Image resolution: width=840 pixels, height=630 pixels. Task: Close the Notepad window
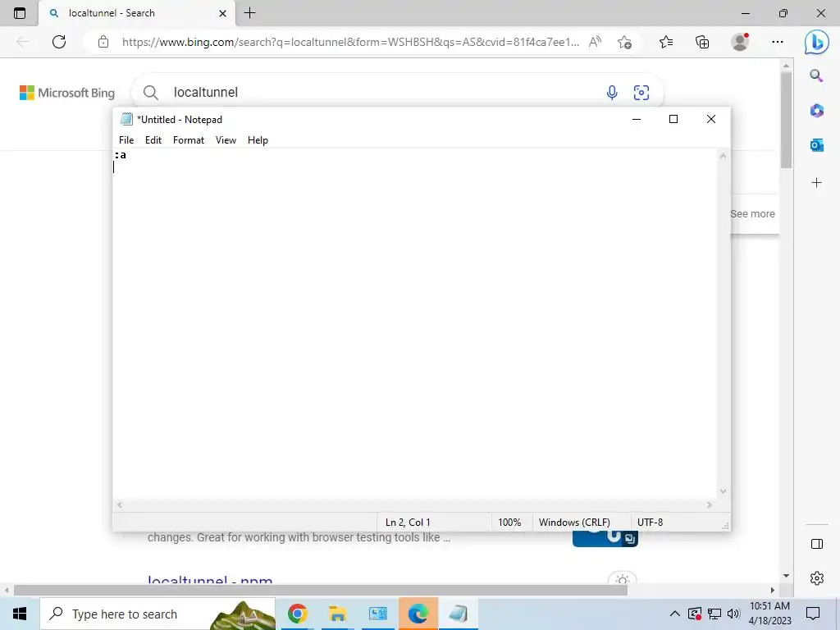(711, 119)
